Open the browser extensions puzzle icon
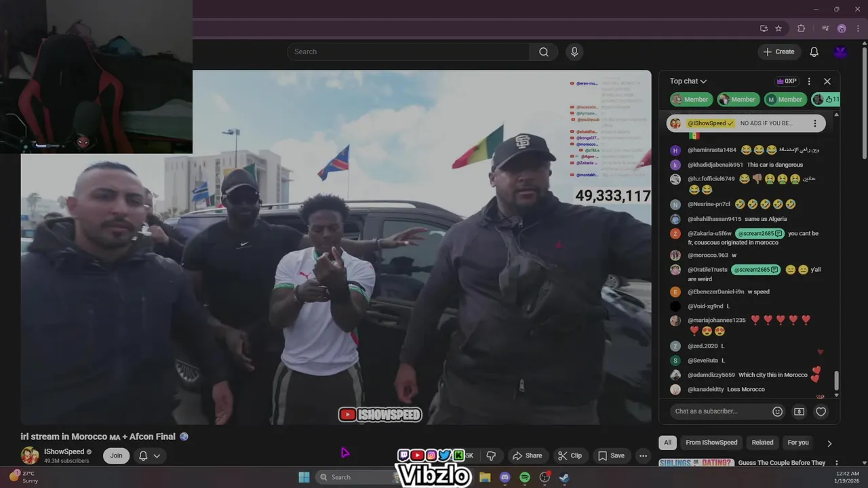Image resolution: width=868 pixels, height=488 pixels. tap(801, 28)
